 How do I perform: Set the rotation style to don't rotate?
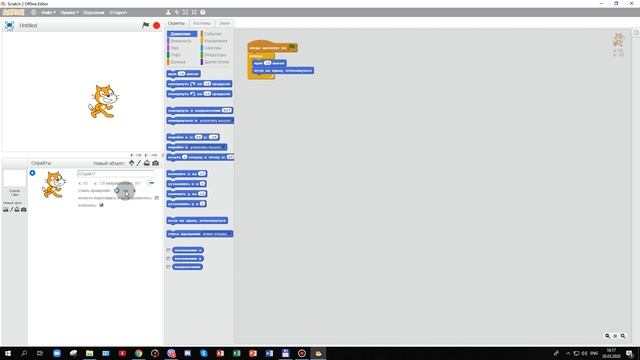click(134, 190)
